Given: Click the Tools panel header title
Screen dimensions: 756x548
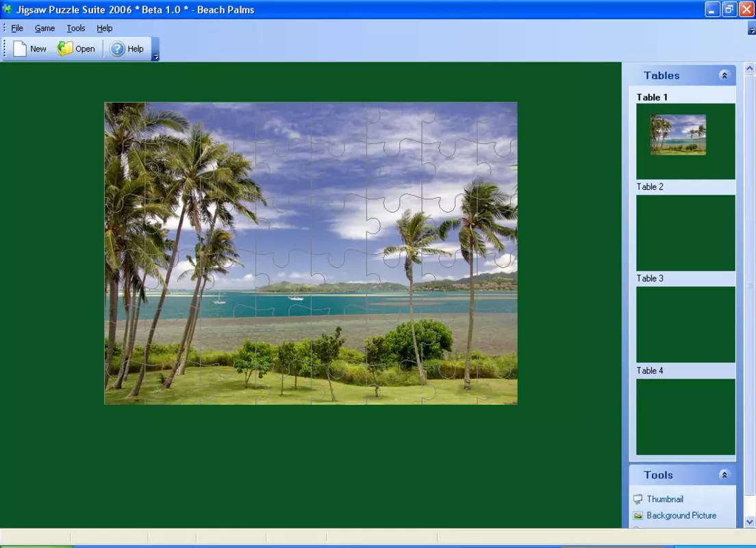Looking at the screenshot, I should [658, 475].
